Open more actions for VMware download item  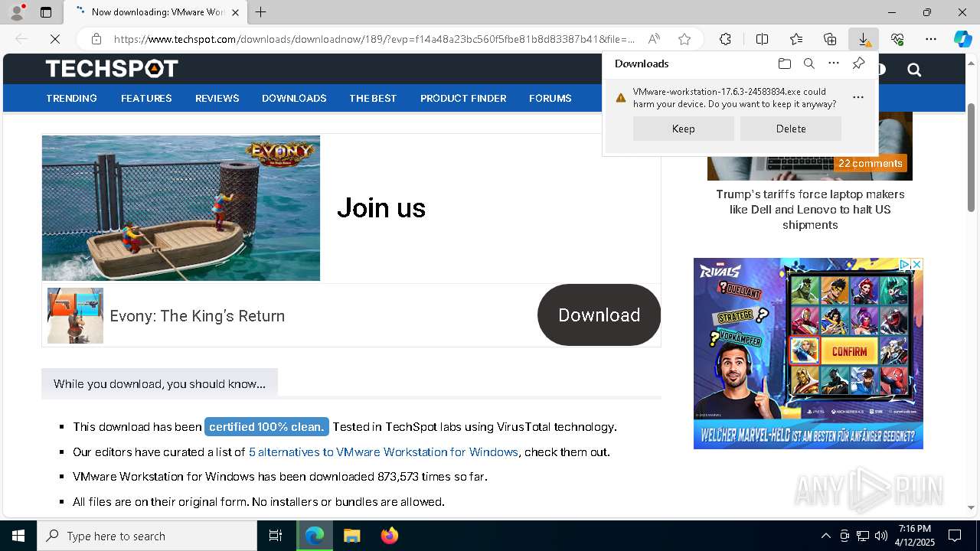coord(857,97)
